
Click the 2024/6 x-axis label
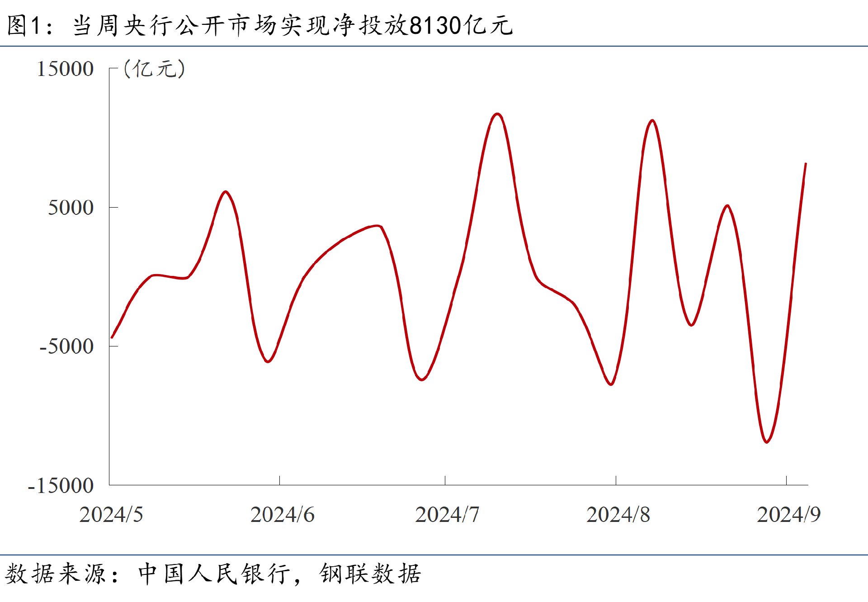click(283, 515)
